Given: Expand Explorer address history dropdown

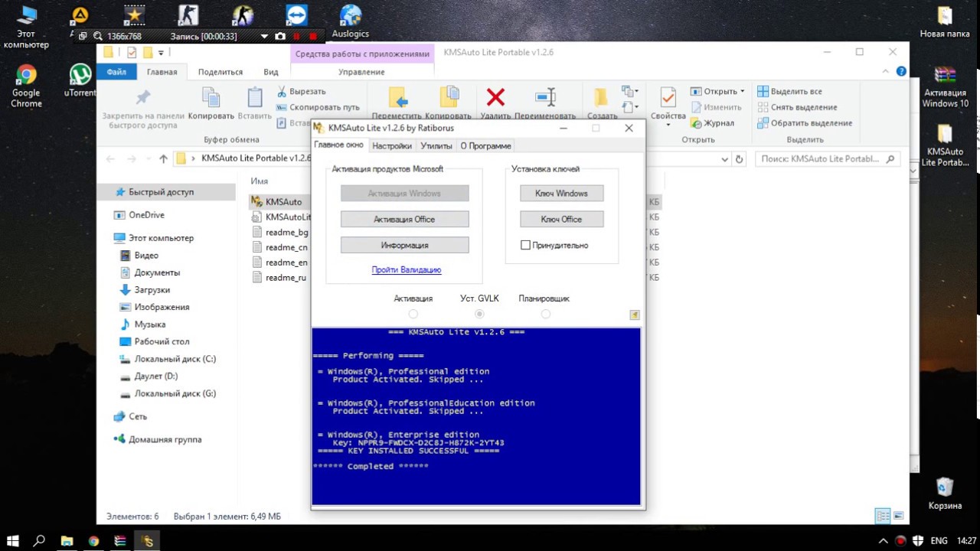Looking at the screenshot, I should pyautogui.click(x=724, y=159).
